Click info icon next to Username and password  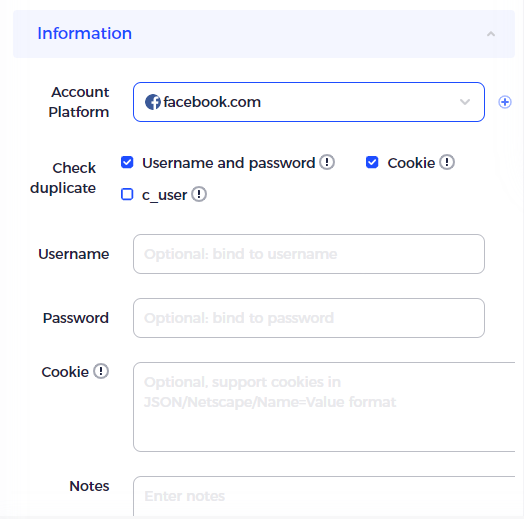(x=327, y=162)
